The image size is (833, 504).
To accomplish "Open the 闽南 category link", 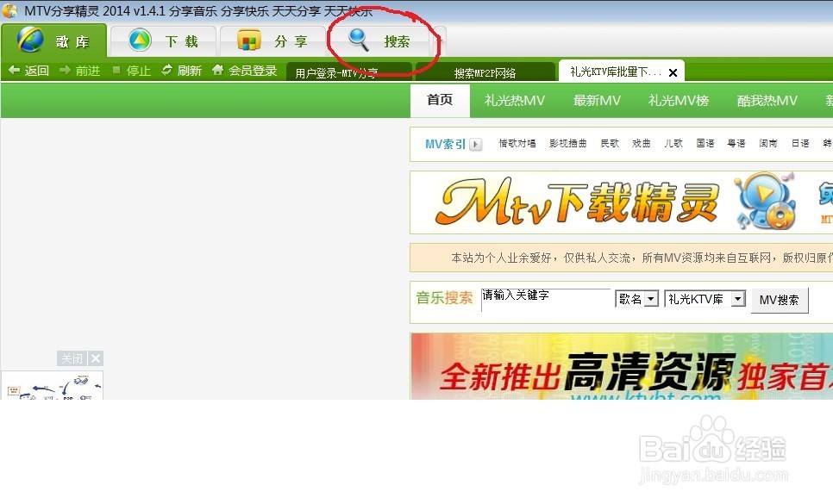I will (x=768, y=143).
